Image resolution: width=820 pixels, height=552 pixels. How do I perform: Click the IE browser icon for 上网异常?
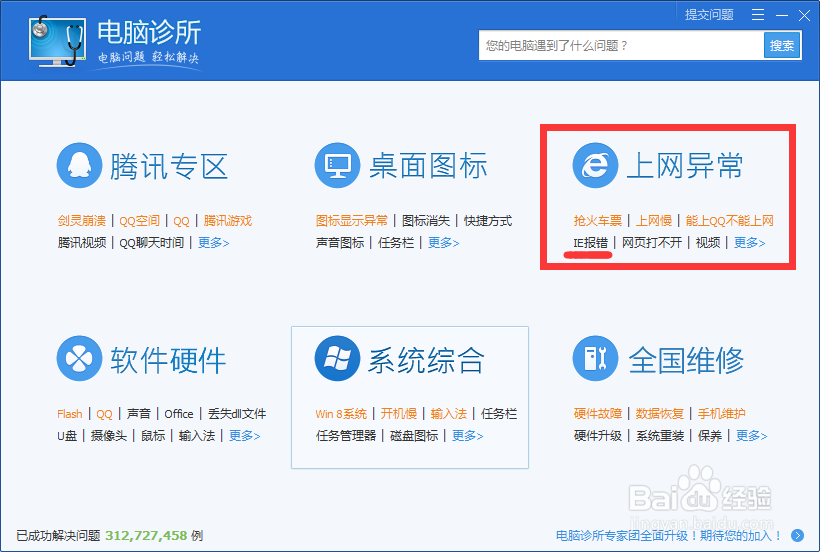tap(596, 165)
